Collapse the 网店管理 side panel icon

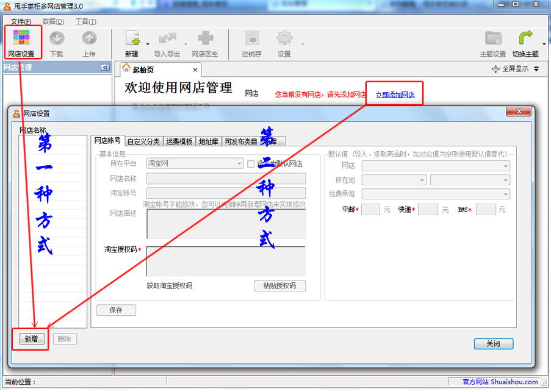click(105, 68)
